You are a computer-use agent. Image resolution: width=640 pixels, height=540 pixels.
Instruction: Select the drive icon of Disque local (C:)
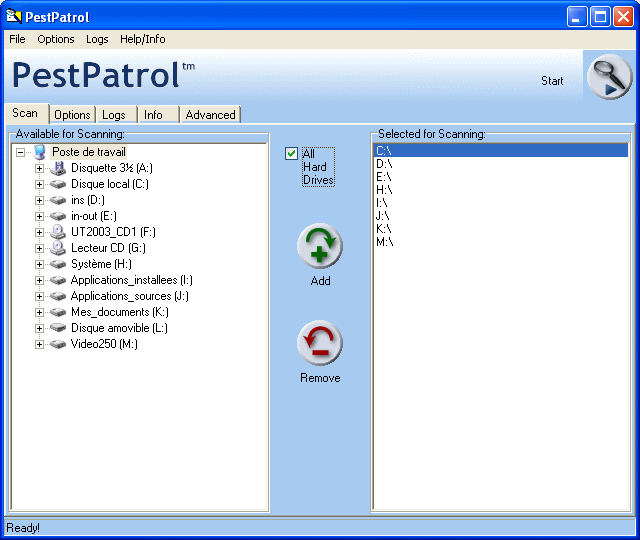58,184
